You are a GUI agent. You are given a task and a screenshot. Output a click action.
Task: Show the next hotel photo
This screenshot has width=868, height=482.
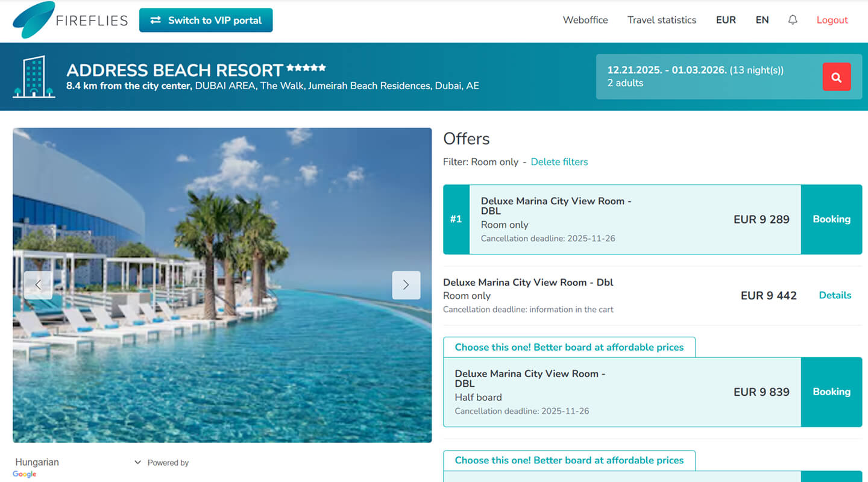[406, 285]
